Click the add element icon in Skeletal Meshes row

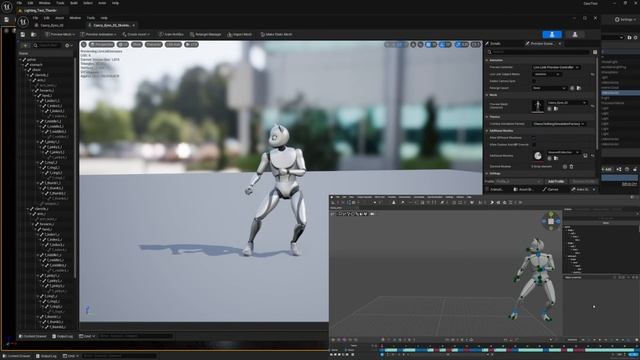(x=565, y=167)
